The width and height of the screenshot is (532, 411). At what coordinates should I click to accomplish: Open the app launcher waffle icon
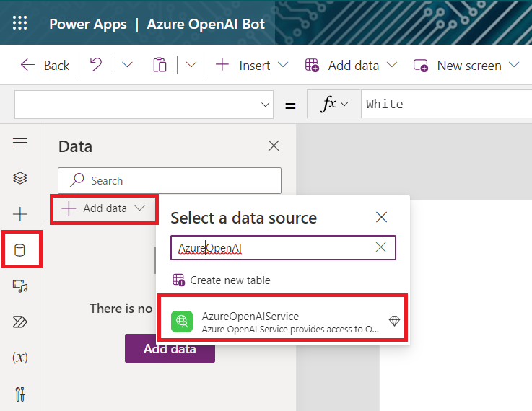[20, 24]
